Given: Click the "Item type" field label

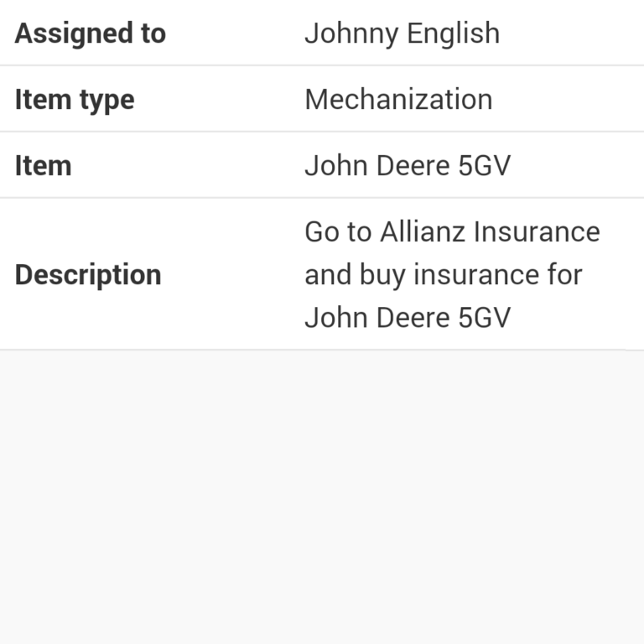Looking at the screenshot, I should 75,100.
